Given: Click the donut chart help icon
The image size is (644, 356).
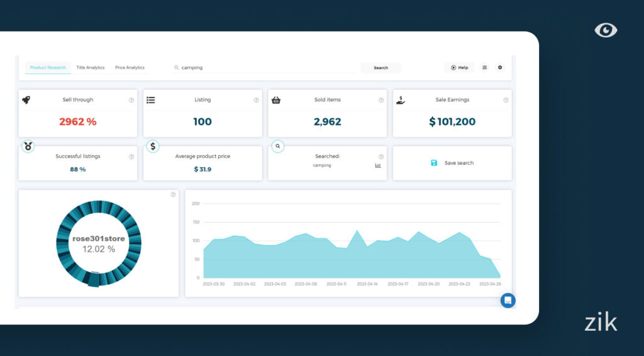Looking at the screenshot, I should (x=173, y=195).
